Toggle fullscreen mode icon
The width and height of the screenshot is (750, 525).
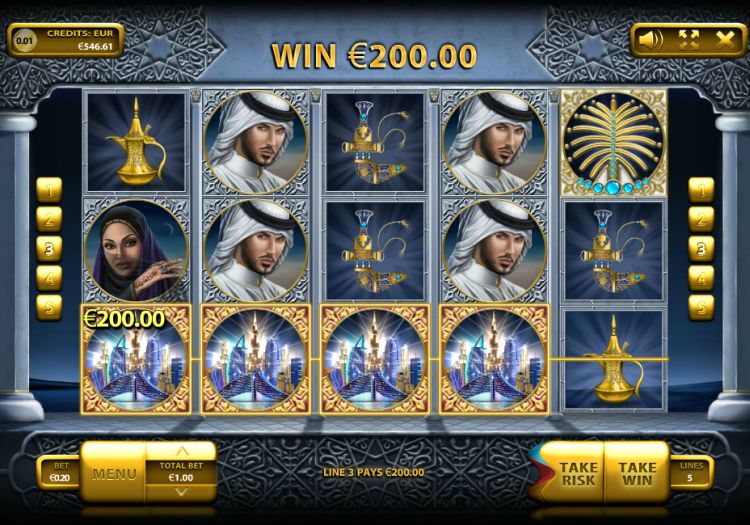click(x=689, y=40)
